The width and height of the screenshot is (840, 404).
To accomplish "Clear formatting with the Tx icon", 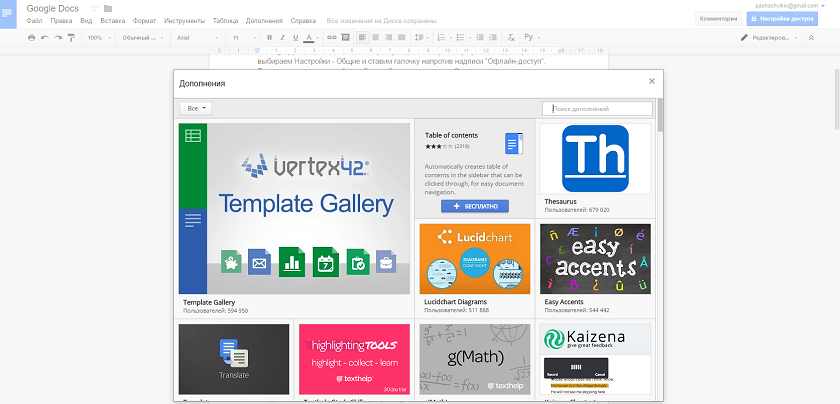I will click(511, 38).
